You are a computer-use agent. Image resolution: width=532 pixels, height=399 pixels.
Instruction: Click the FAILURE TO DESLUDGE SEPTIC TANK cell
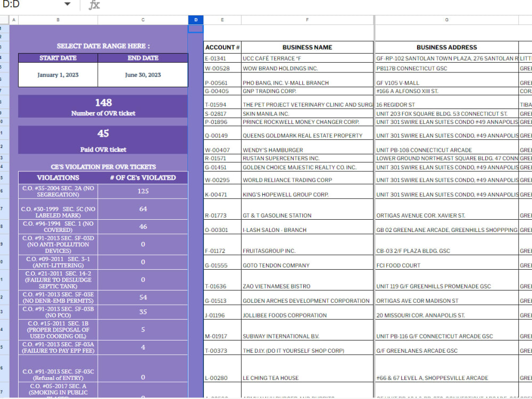(x=58, y=280)
